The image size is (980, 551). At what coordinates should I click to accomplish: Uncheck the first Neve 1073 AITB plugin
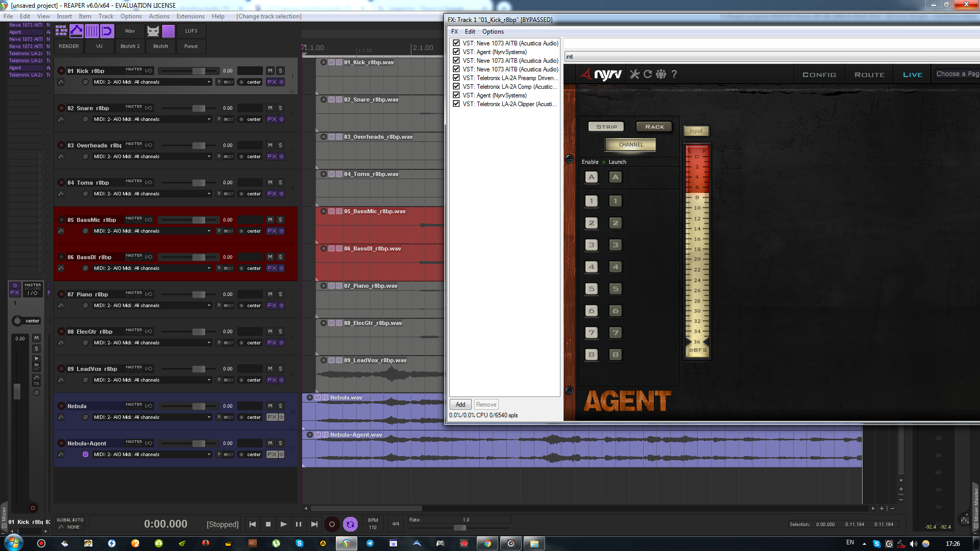click(456, 43)
